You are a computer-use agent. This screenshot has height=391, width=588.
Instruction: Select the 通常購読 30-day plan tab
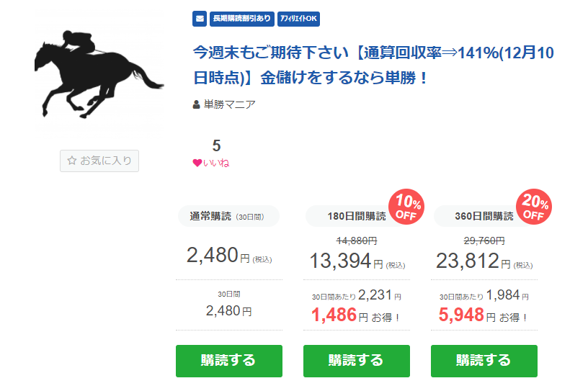(228, 216)
